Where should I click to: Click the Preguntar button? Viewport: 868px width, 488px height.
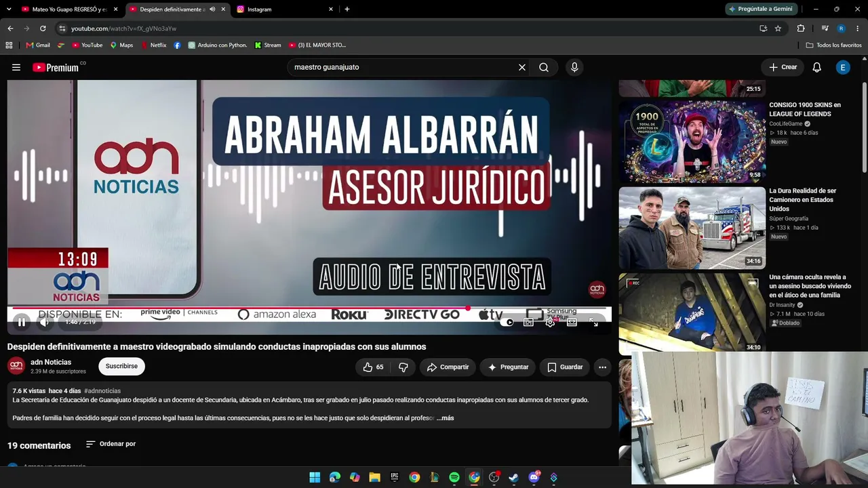coord(508,367)
